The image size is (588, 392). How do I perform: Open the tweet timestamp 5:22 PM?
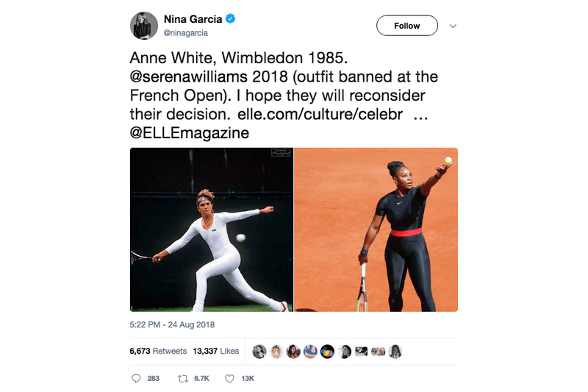[172, 324]
